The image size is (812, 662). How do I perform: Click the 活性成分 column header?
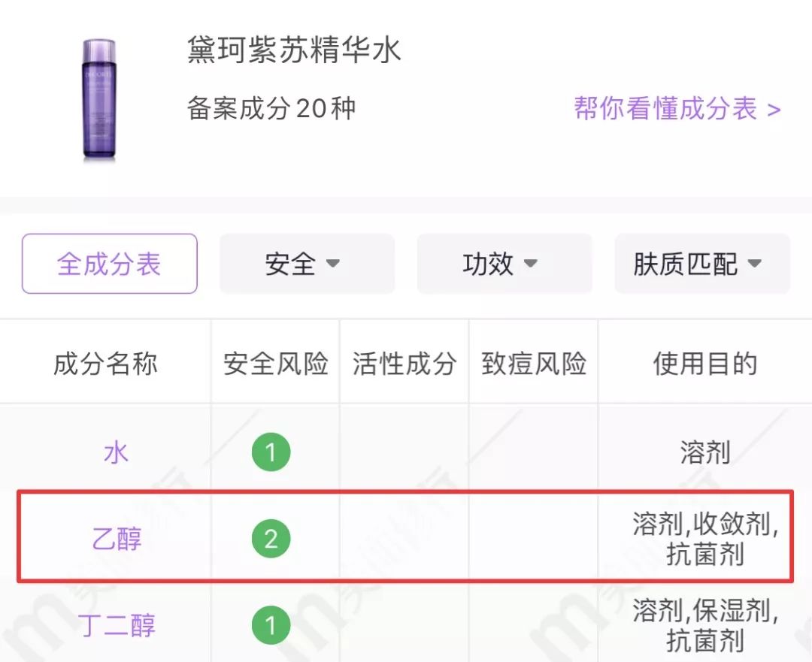[x=404, y=364]
